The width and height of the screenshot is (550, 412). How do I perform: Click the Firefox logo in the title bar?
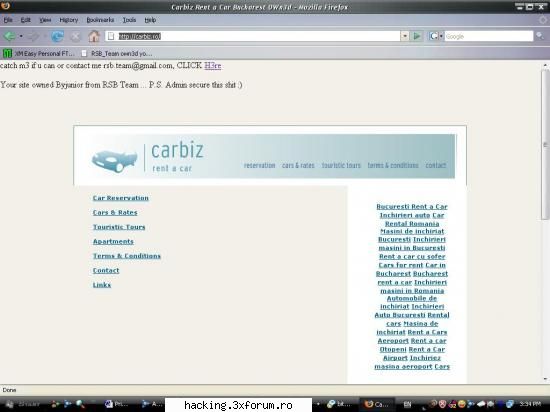[x=6, y=5]
